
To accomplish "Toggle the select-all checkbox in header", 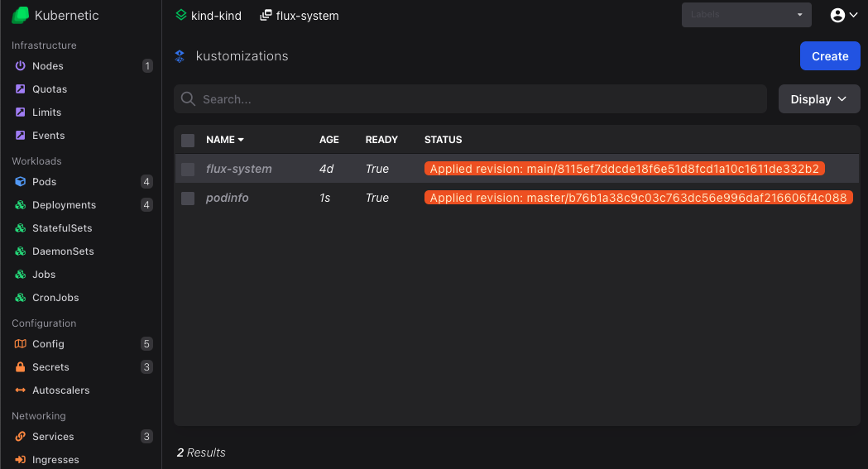I will click(188, 141).
